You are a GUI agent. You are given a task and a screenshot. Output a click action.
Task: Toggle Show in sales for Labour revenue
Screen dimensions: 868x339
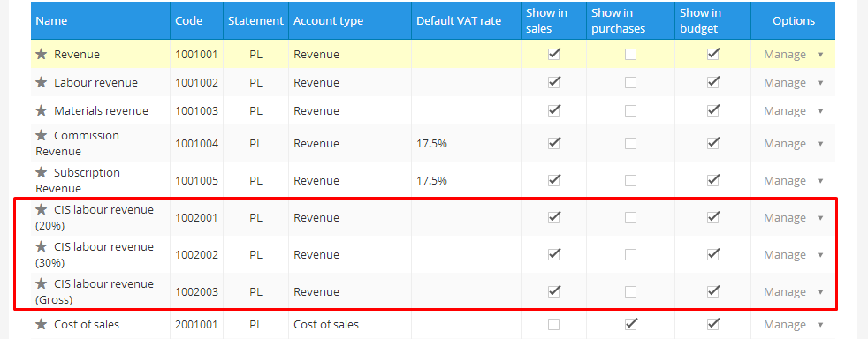tap(553, 82)
